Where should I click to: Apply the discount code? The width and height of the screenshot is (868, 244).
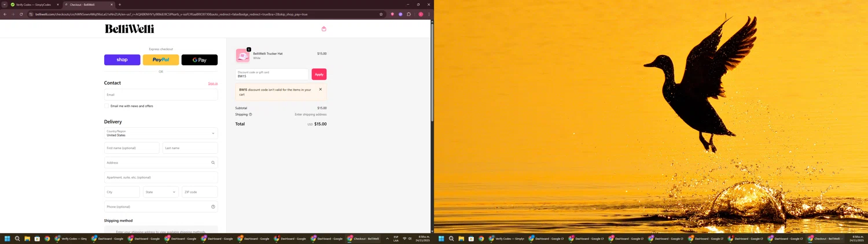(319, 74)
